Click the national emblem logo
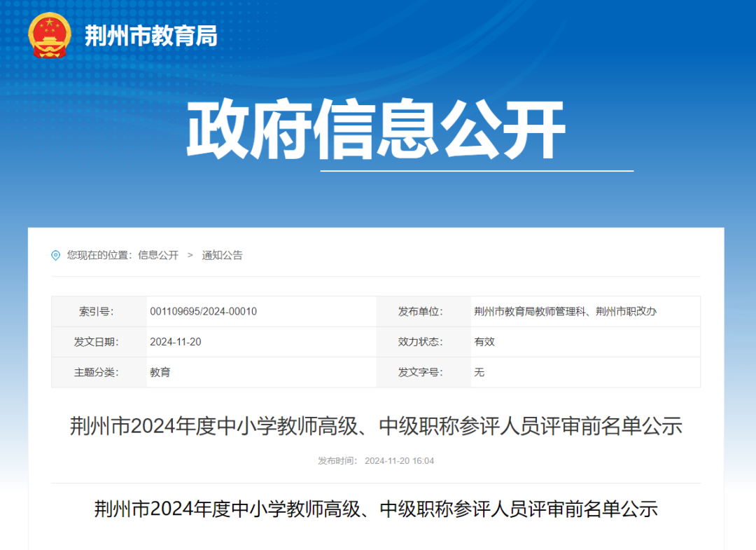756x550 pixels. coord(50,36)
